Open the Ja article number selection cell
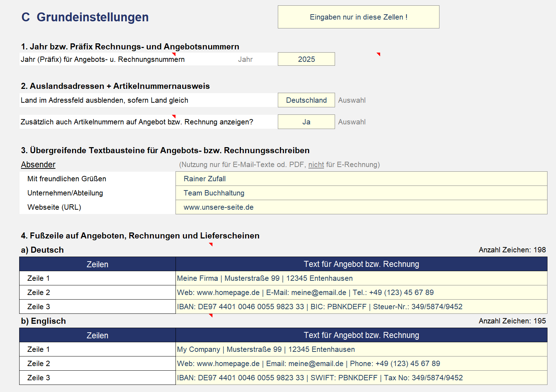The width and height of the screenshot is (556, 392). coord(306,122)
